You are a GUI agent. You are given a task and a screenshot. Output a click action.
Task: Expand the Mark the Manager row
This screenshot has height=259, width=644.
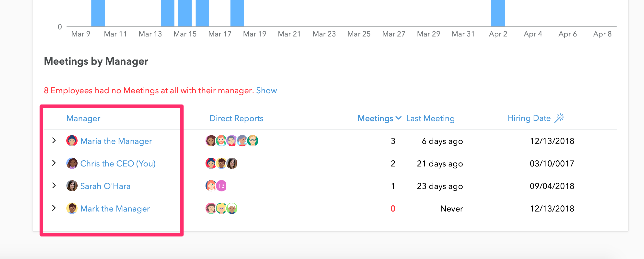[x=54, y=208]
